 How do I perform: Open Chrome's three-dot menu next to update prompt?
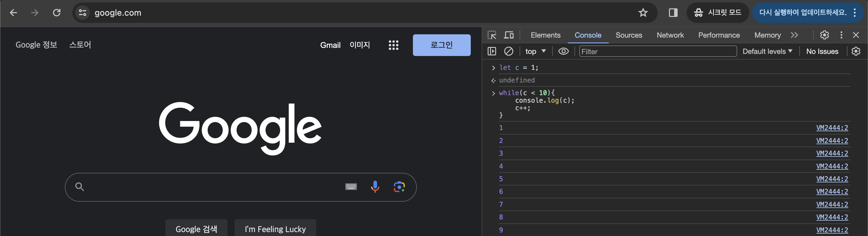(x=855, y=13)
